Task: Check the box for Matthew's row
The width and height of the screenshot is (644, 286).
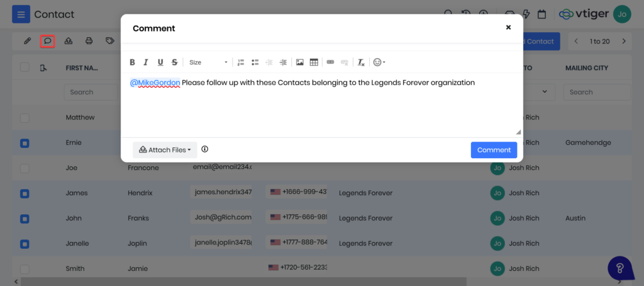Action: coord(25,118)
